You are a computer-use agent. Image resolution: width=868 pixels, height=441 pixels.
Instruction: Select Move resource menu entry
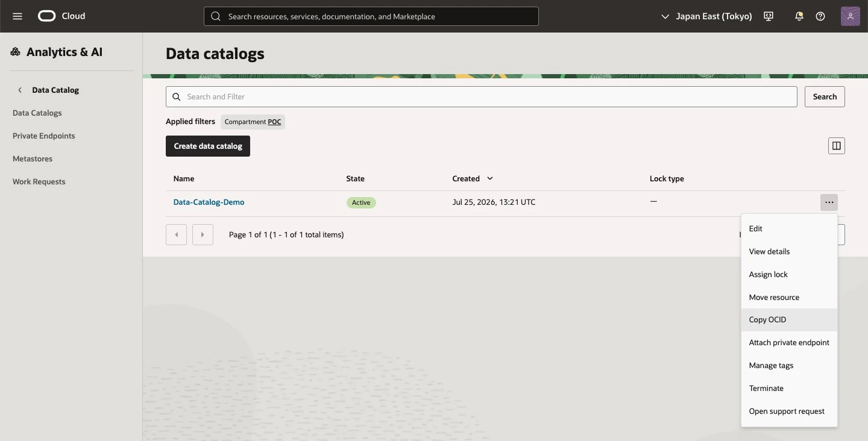click(x=789, y=298)
